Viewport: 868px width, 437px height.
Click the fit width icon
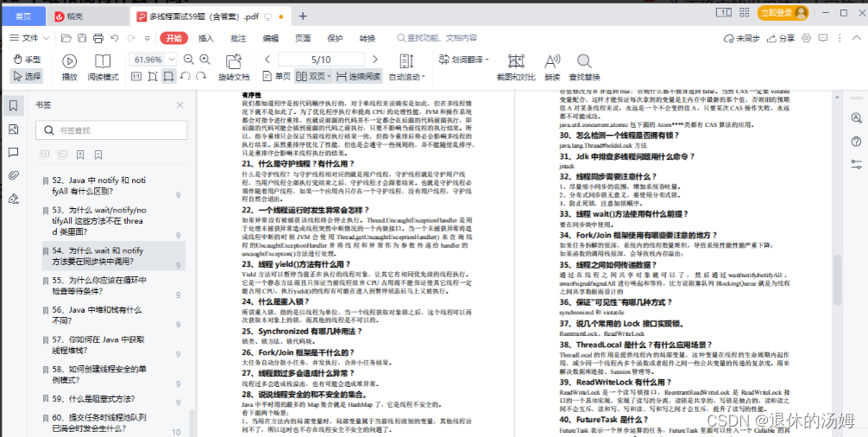(x=169, y=77)
